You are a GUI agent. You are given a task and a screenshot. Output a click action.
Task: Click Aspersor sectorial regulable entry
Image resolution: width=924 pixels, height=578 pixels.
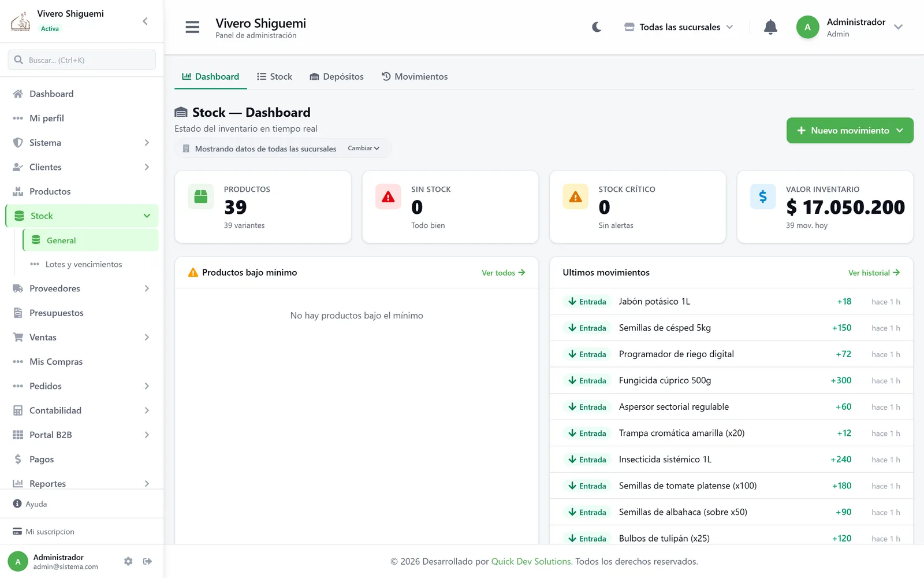(x=731, y=407)
